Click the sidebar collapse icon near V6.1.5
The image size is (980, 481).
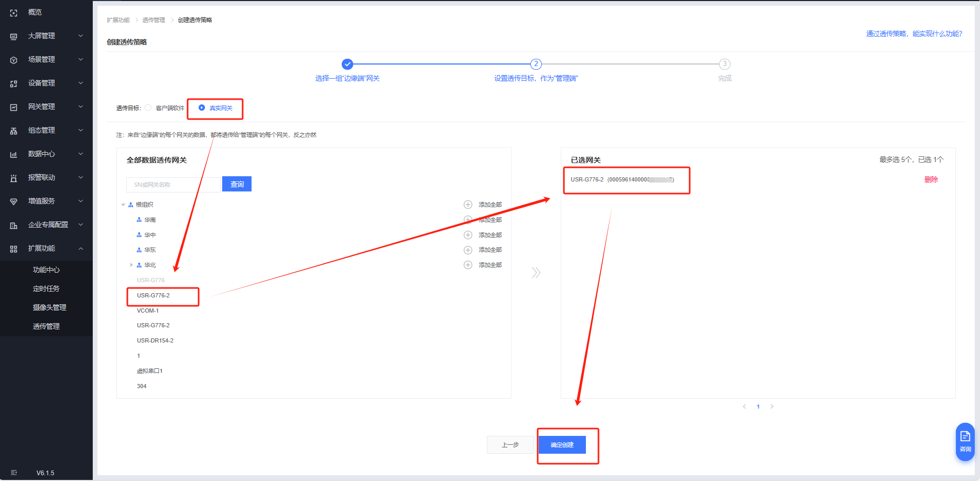(x=14, y=473)
